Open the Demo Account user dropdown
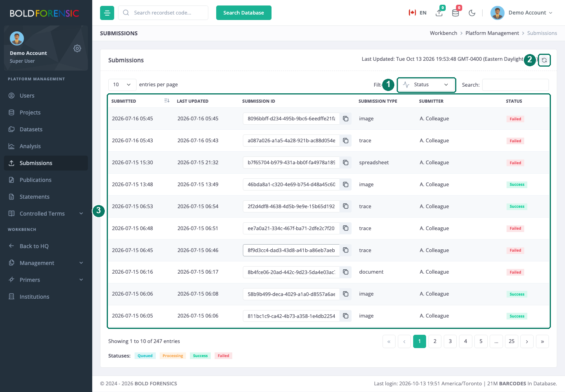Viewport: 565px width, 392px height. (x=522, y=13)
